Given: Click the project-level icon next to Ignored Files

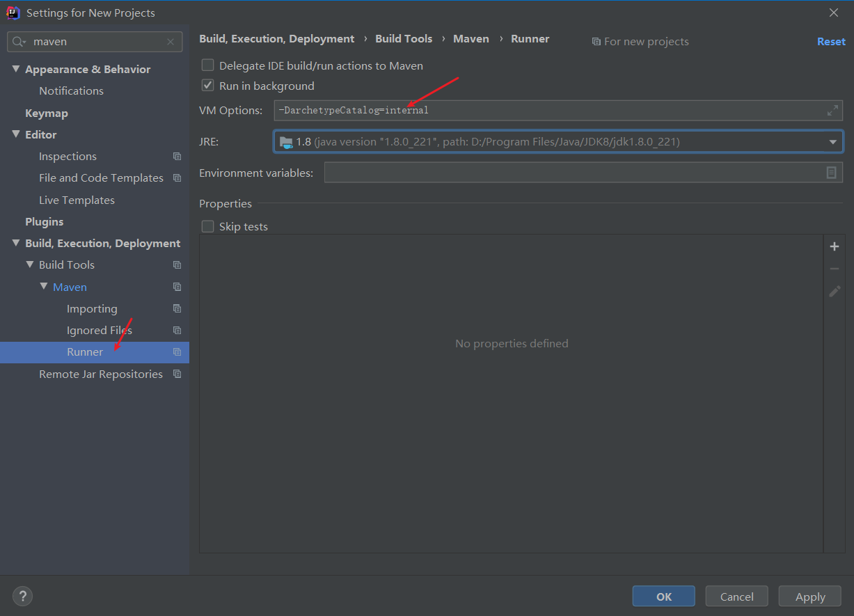Looking at the screenshot, I should 177,331.
